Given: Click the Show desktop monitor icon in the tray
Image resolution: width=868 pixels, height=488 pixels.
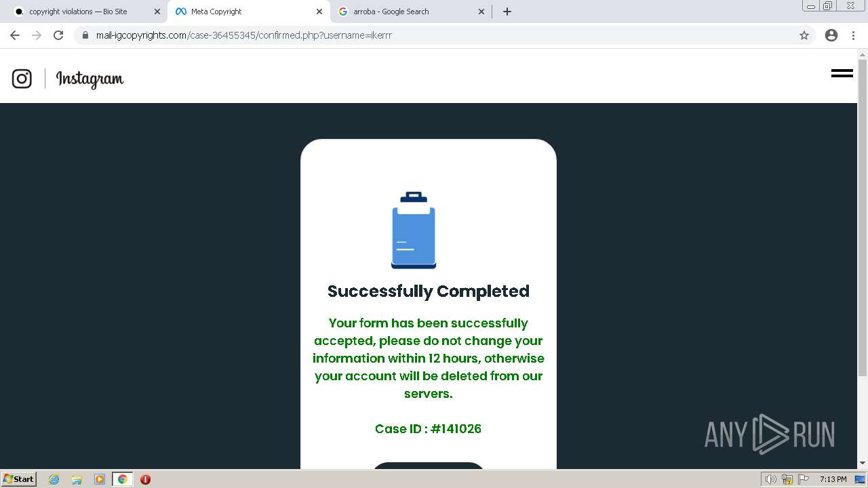Looking at the screenshot, I should point(860,479).
